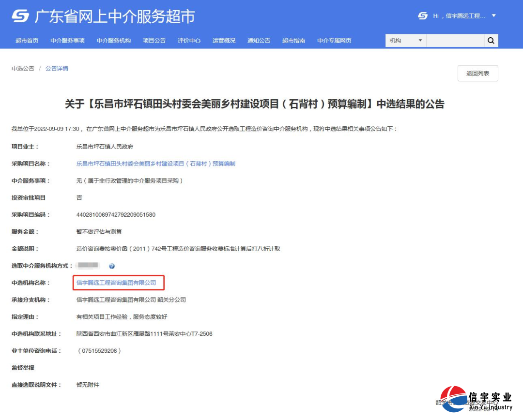Switch to the 项目公告 section
Viewport: 523px width, 420px height.
coord(154,41)
